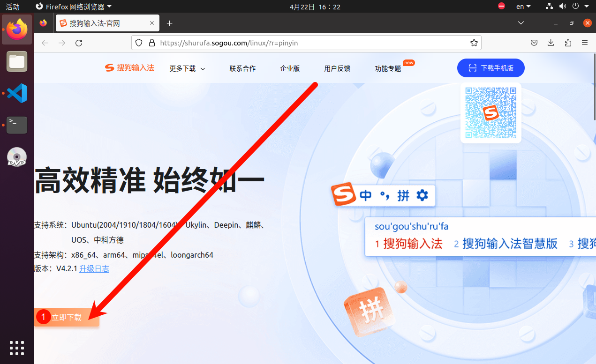Open the 升级日志 changelog link

click(x=94, y=269)
